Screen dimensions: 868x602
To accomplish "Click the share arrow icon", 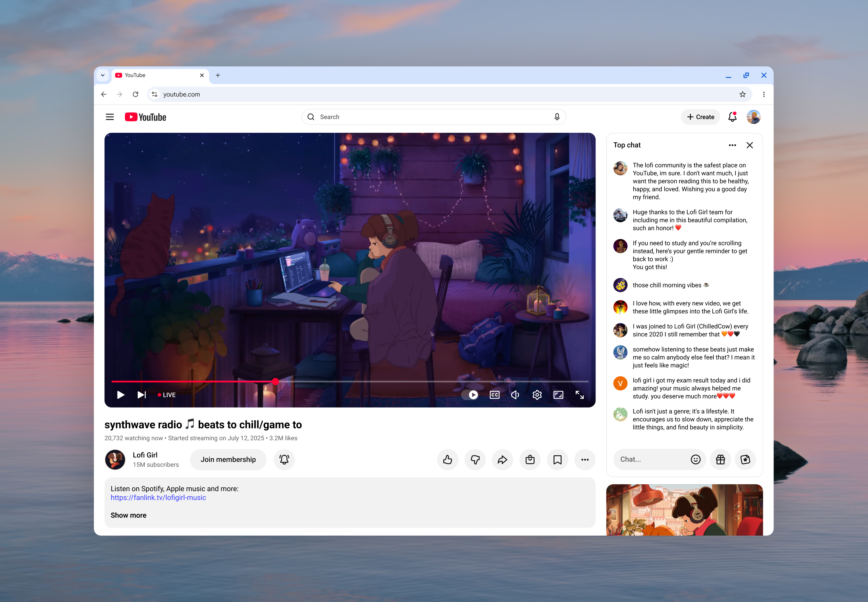I will point(502,459).
